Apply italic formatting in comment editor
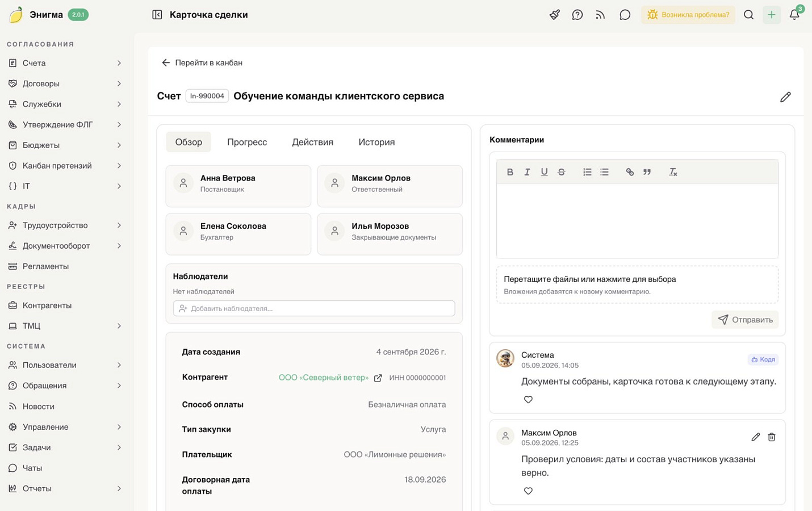This screenshot has width=812, height=511. (x=527, y=172)
